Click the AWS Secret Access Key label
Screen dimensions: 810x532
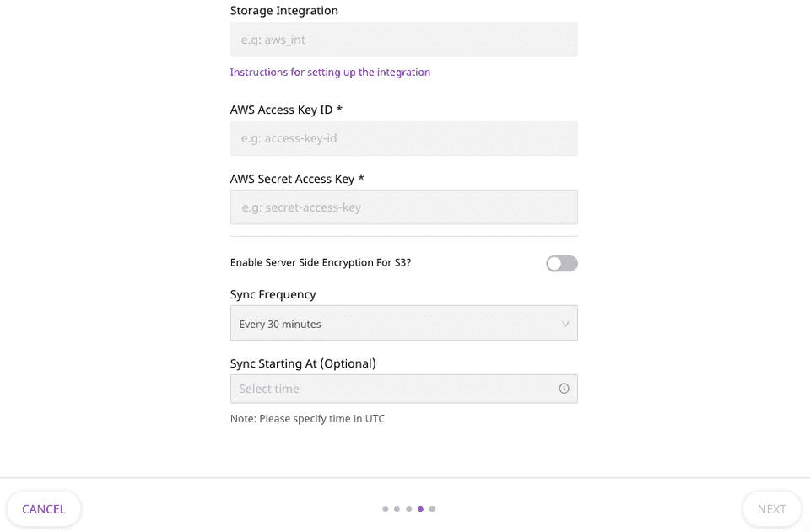(x=297, y=179)
